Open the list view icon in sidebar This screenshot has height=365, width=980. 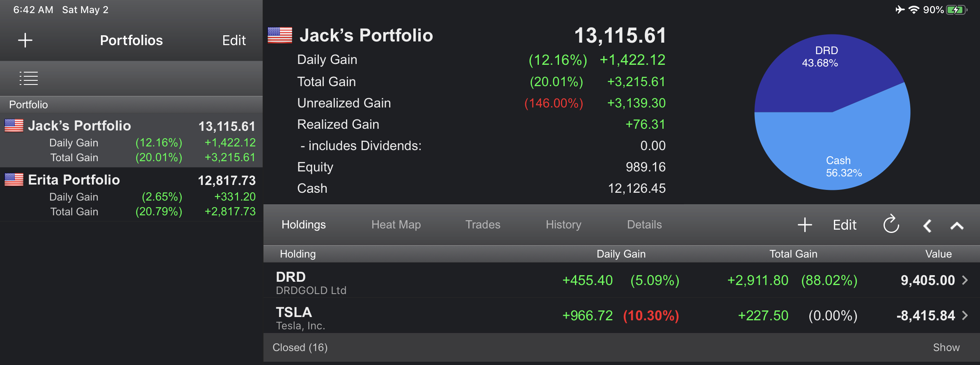(29, 78)
